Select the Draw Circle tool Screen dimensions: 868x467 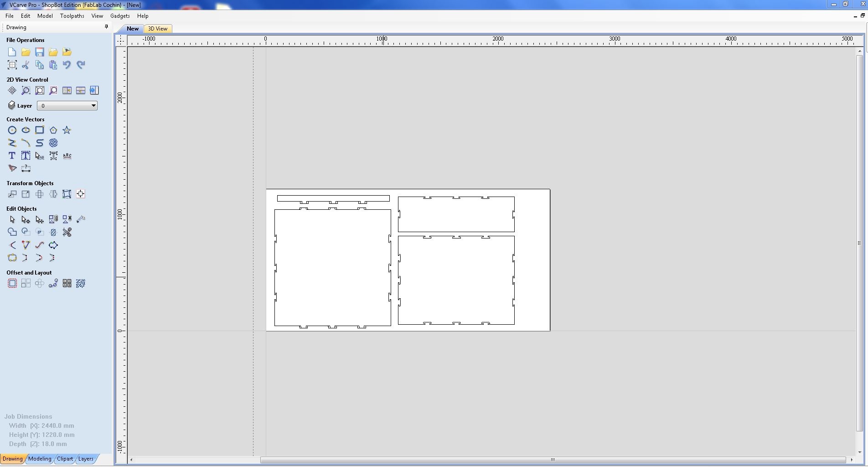[x=12, y=130]
